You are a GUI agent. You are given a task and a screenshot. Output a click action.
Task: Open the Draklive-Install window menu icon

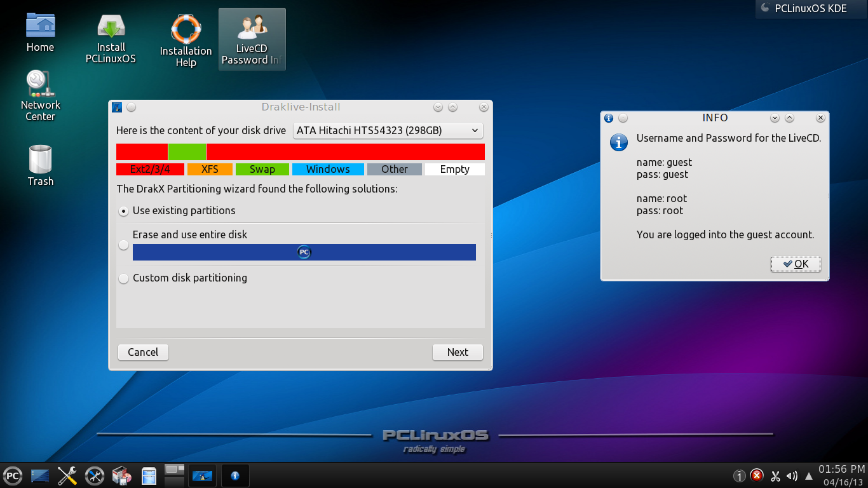116,107
